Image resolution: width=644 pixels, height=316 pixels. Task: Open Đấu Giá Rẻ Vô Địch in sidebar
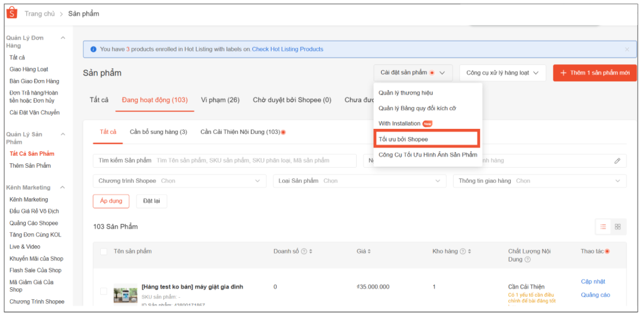pyautogui.click(x=34, y=212)
